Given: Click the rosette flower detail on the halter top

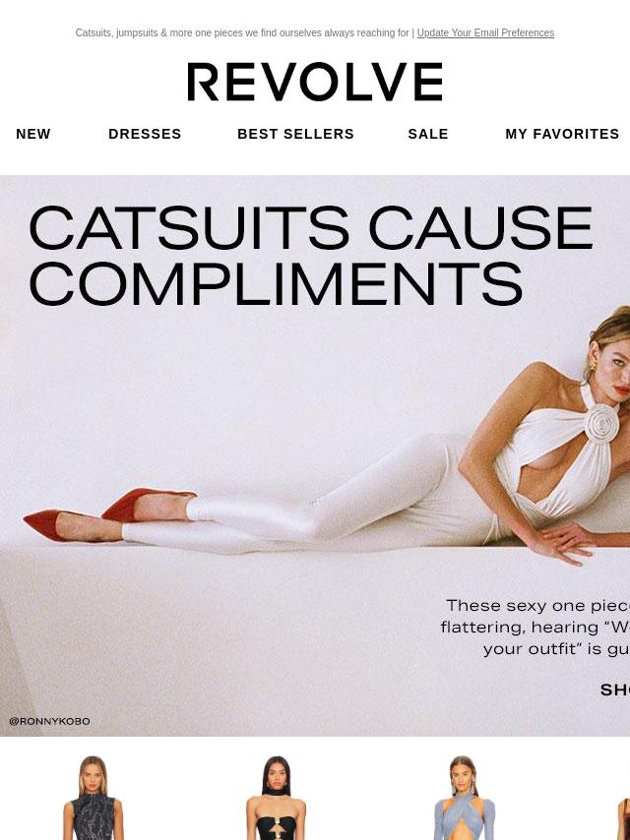Looking at the screenshot, I should point(601,423).
